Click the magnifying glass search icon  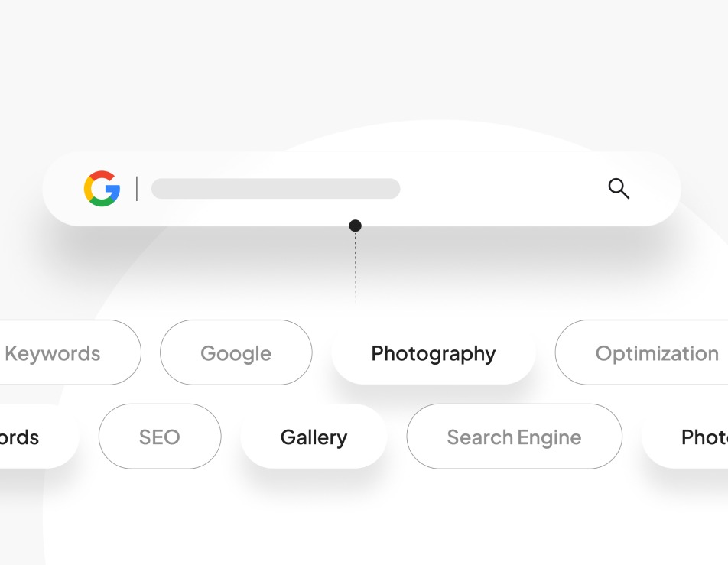[x=619, y=188]
